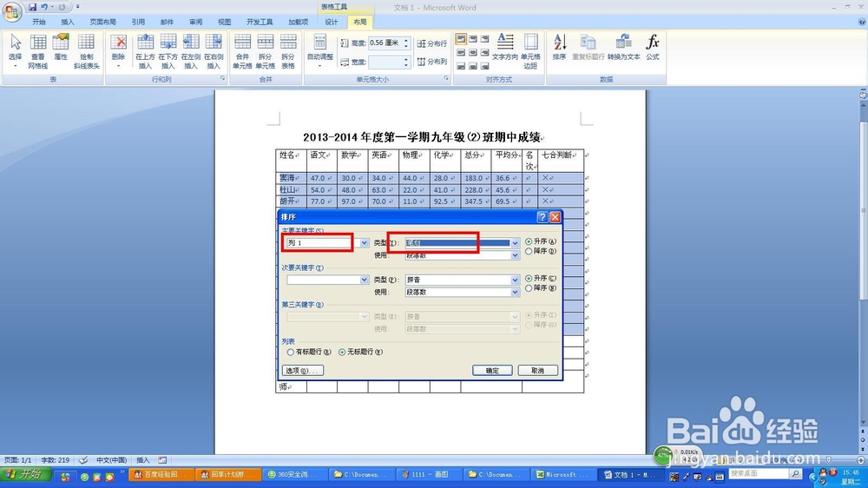Click 分布列 distribute columns

(431, 62)
